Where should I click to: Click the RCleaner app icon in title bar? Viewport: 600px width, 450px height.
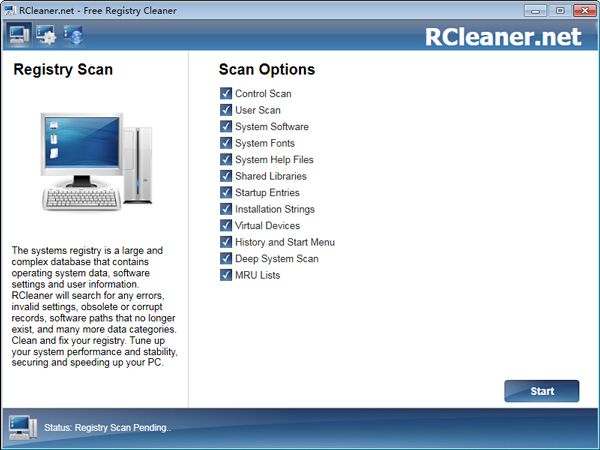[x=10, y=10]
